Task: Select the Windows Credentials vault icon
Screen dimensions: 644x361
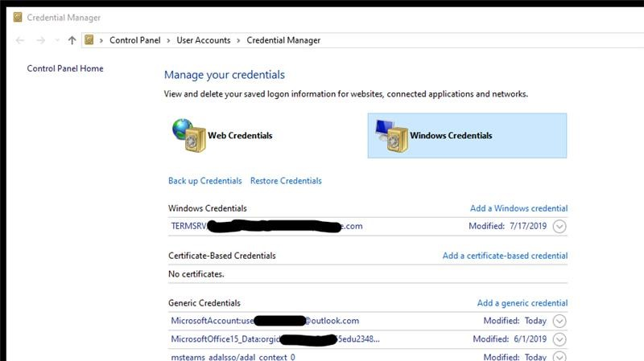Action: pos(391,136)
